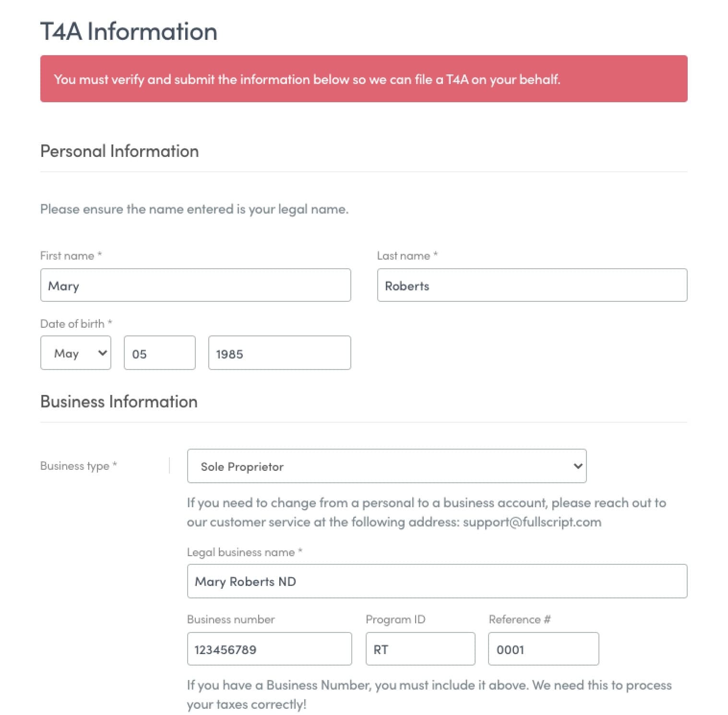The width and height of the screenshot is (728, 715).
Task: Open the birth month dropdown showing May
Action: point(76,353)
